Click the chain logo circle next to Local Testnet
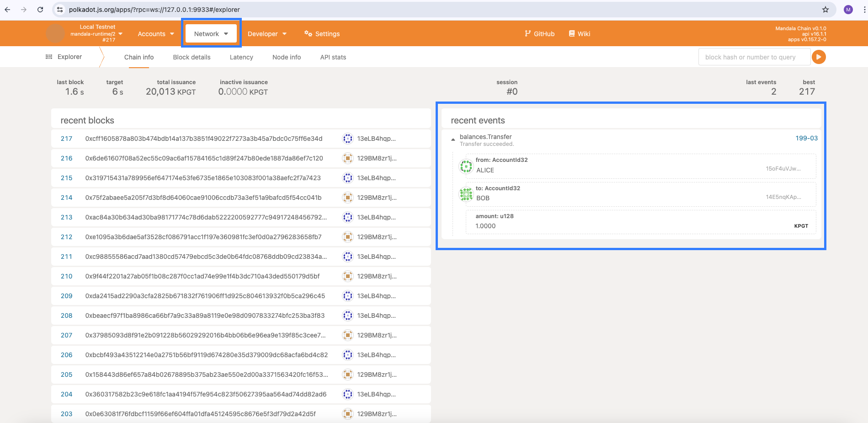 pos(55,33)
